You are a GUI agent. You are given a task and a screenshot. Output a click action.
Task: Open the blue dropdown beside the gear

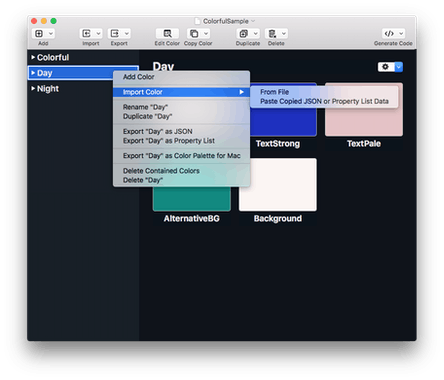click(399, 67)
